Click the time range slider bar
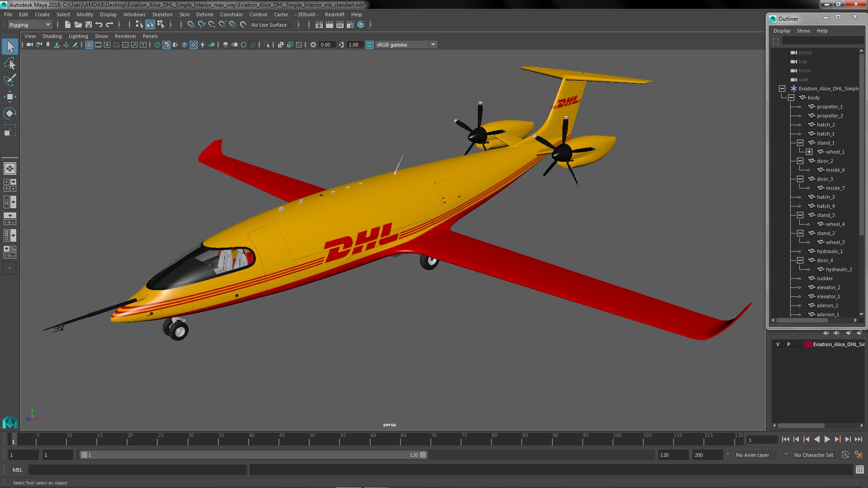 coord(253,455)
